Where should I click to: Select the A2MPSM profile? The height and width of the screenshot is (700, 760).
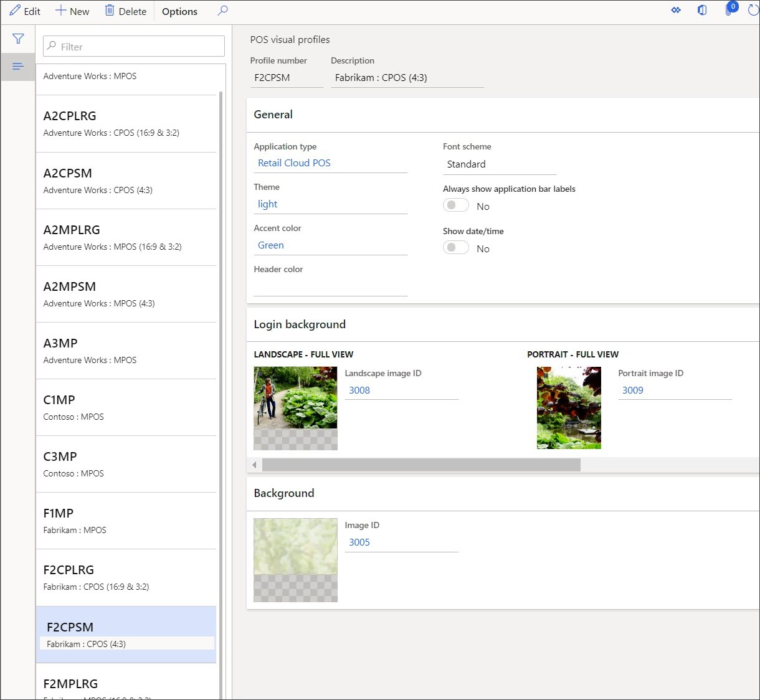126,294
